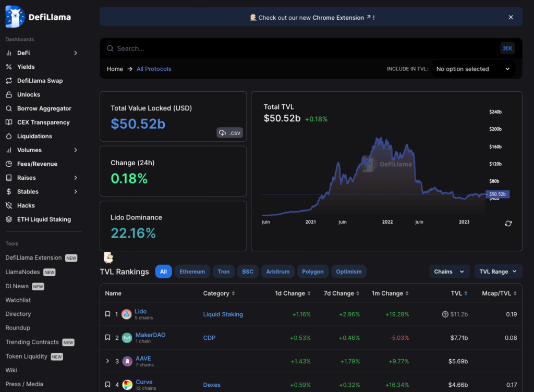Click the $50.52b marker on TVL chart
534x392 pixels.
tap(497, 194)
